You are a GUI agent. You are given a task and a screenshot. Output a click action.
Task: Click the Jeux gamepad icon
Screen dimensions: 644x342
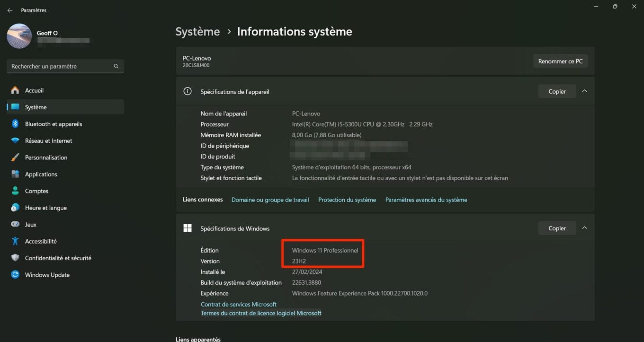(x=15, y=224)
